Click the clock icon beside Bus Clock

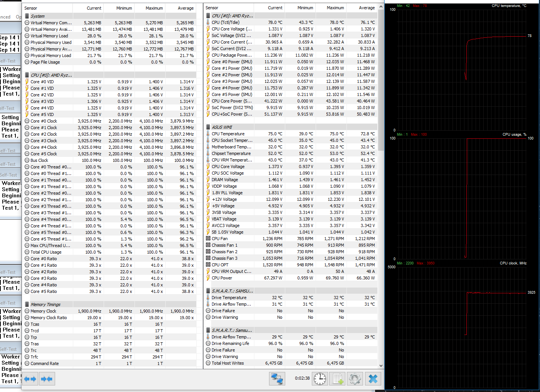tap(27, 160)
